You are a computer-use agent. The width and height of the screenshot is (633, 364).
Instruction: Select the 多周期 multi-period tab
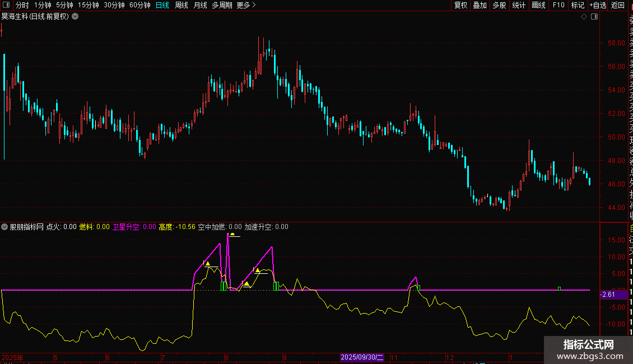pyautogui.click(x=222, y=5)
